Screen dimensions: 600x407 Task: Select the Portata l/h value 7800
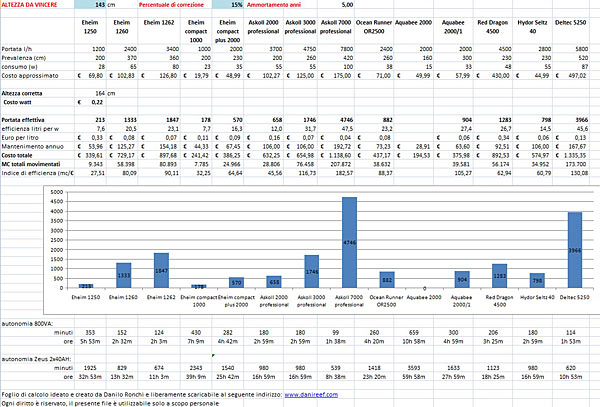pyautogui.click(x=336, y=49)
